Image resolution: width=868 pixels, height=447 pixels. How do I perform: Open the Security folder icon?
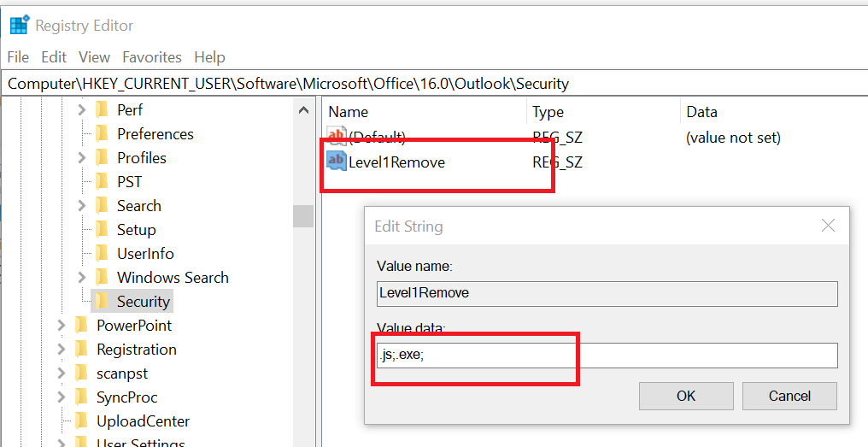[x=102, y=302]
